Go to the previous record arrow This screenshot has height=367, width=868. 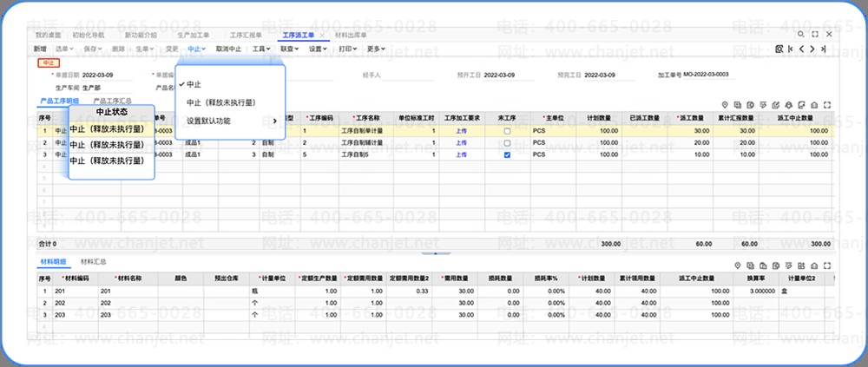800,49
